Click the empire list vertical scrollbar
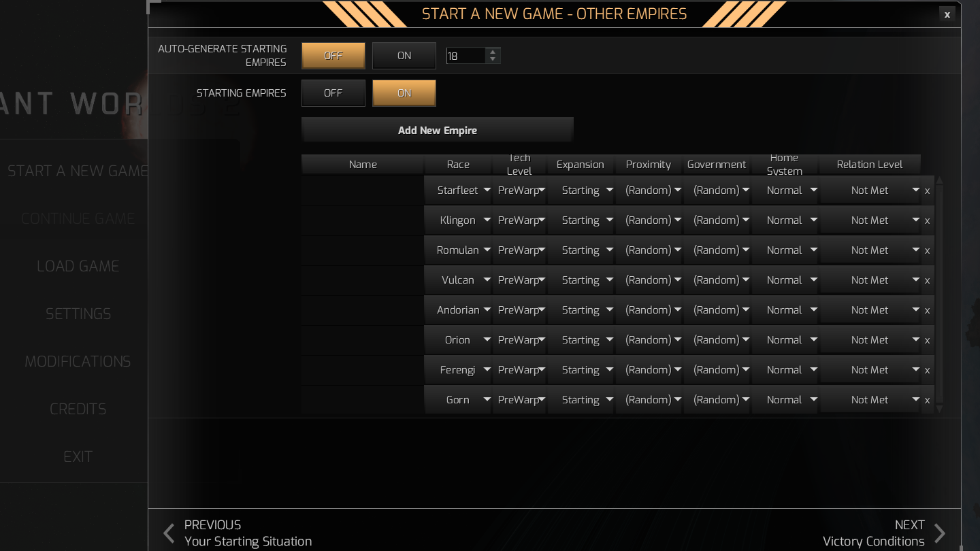 coord(940,295)
